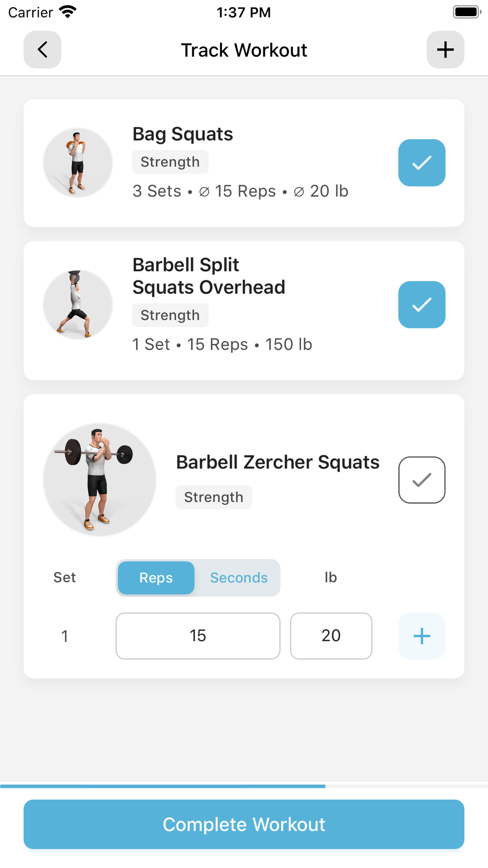
Task: Open the Bag Squats exercise image
Action: 78,163
